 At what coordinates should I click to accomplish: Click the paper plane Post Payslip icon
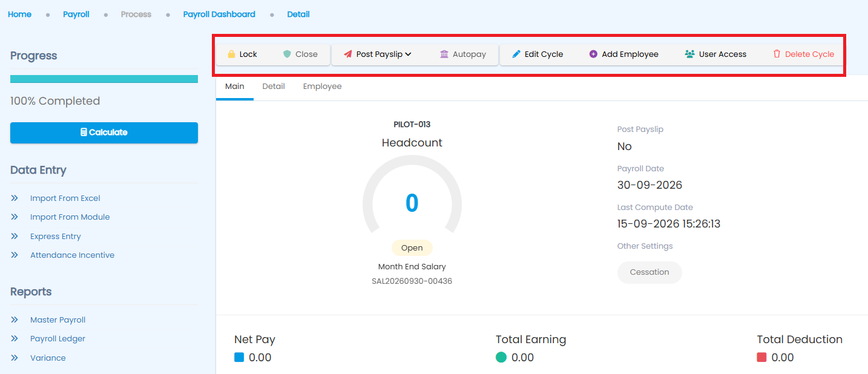pyautogui.click(x=347, y=54)
